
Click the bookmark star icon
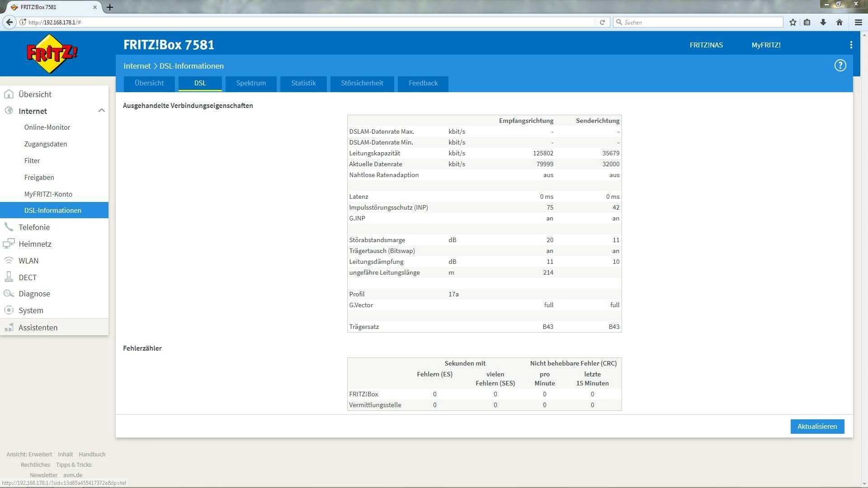(x=793, y=22)
